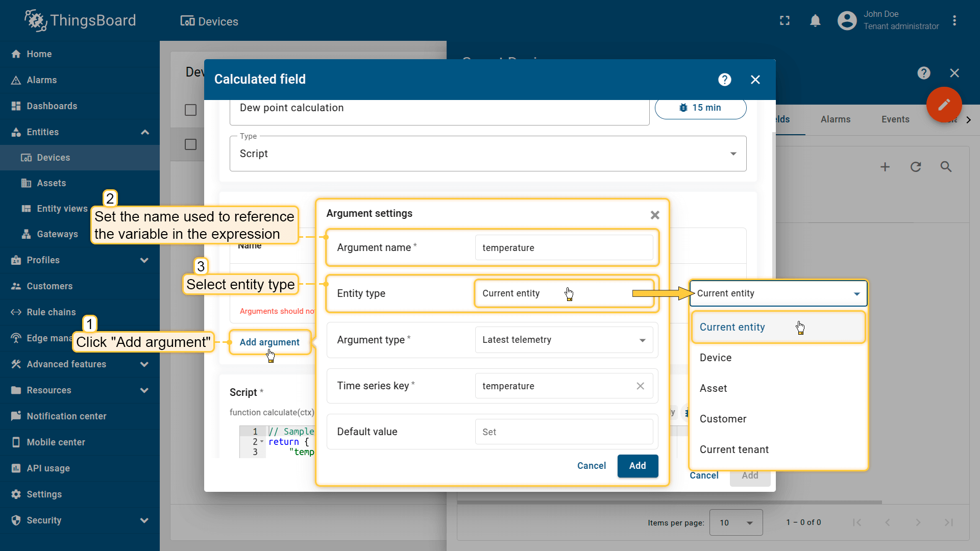Screen dimensions: 980x551
Task: Click Add in Argument settings
Action: point(637,466)
